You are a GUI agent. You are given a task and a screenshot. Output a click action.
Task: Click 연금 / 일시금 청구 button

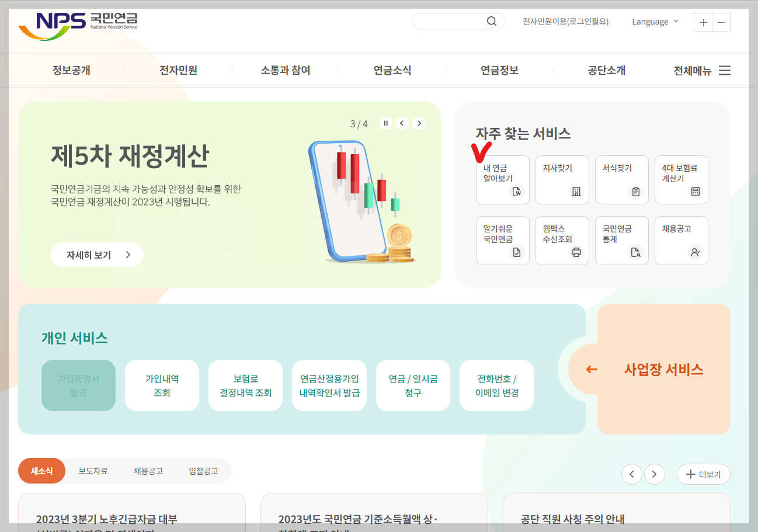click(x=413, y=385)
